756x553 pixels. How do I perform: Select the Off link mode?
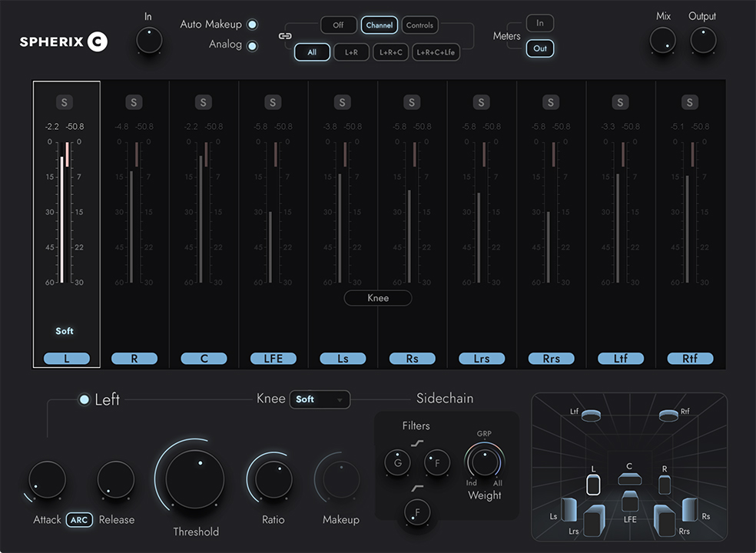click(x=339, y=25)
